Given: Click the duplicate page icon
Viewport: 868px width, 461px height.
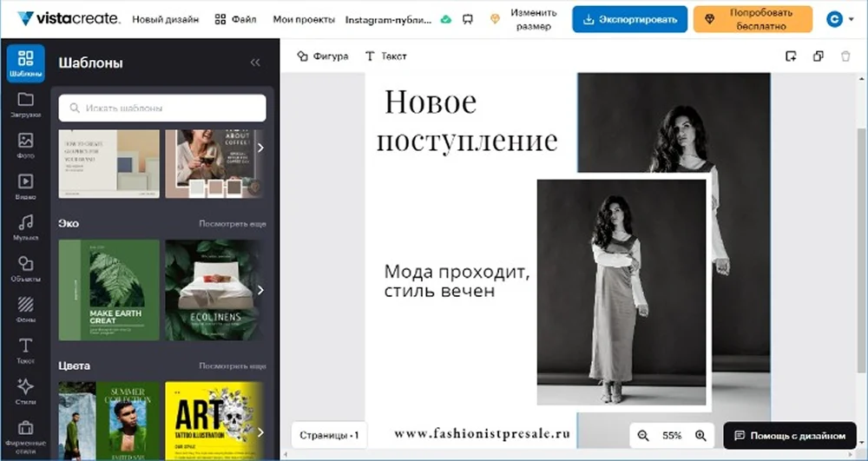Looking at the screenshot, I should [819, 56].
